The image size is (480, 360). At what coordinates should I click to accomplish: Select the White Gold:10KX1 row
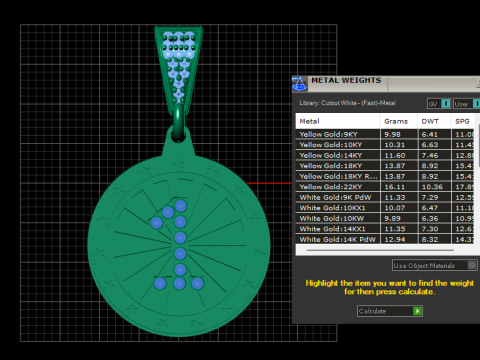[385, 208]
